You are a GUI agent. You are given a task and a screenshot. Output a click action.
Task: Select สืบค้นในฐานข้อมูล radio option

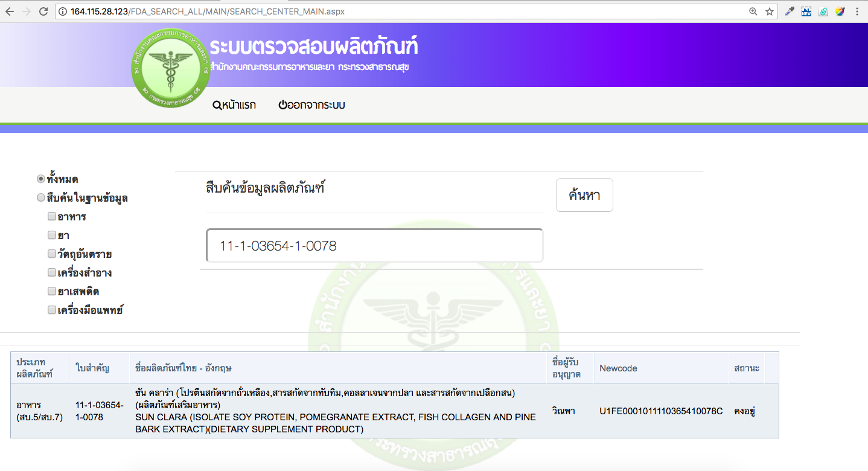pyautogui.click(x=40, y=197)
